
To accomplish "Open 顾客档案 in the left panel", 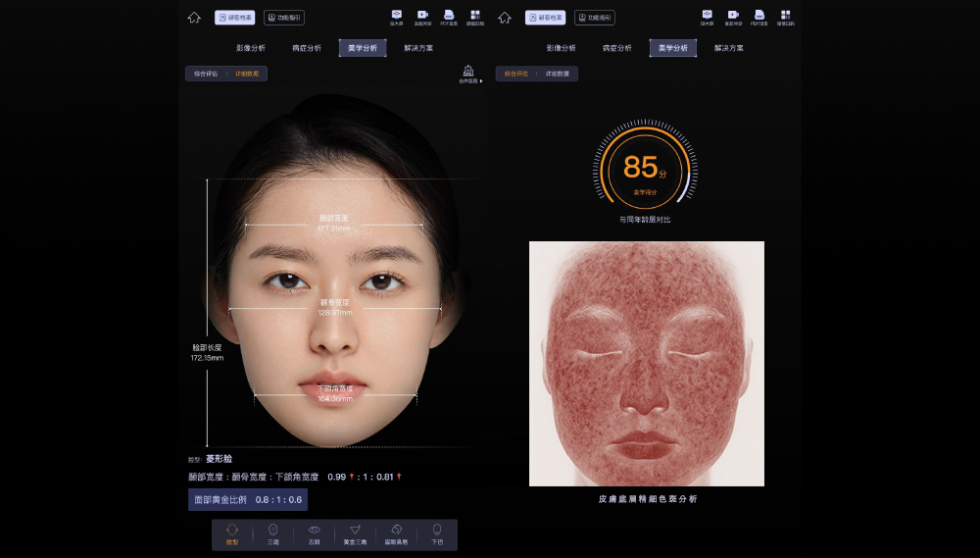I will point(234,18).
